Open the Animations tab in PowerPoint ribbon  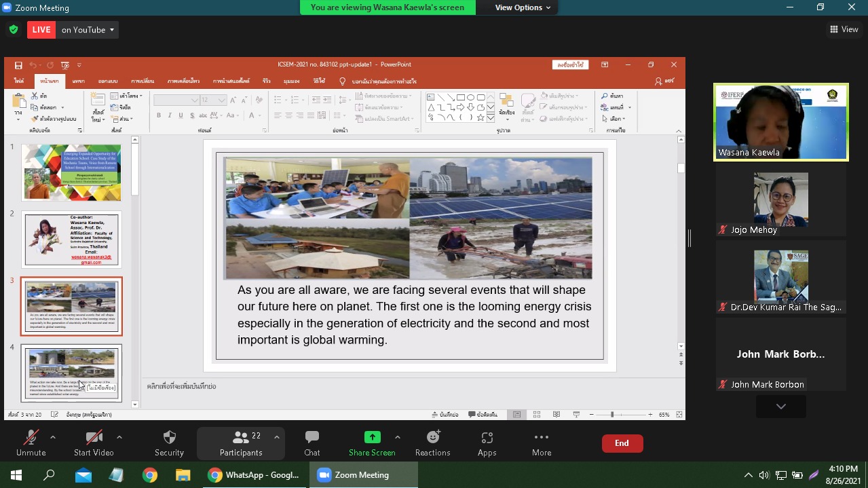click(184, 81)
